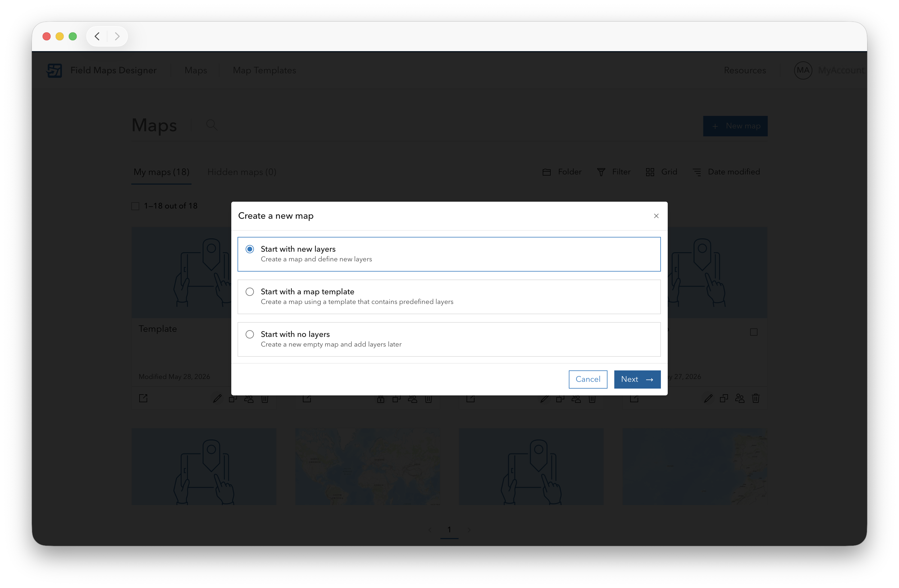The width and height of the screenshot is (899, 588).
Task: Click Next to continue map creation
Action: pyautogui.click(x=637, y=379)
